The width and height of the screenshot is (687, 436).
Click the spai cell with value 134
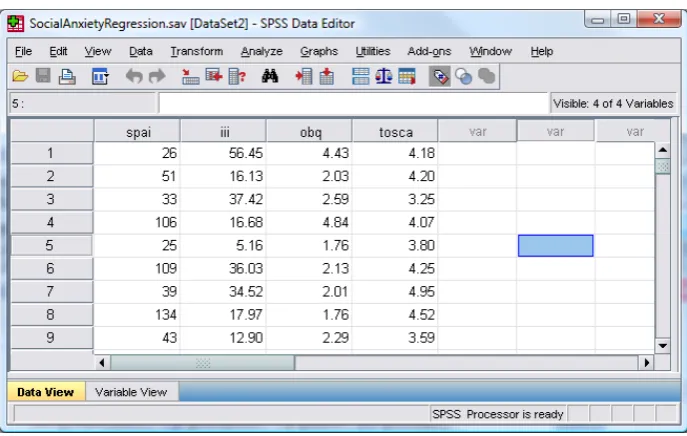(137, 315)
